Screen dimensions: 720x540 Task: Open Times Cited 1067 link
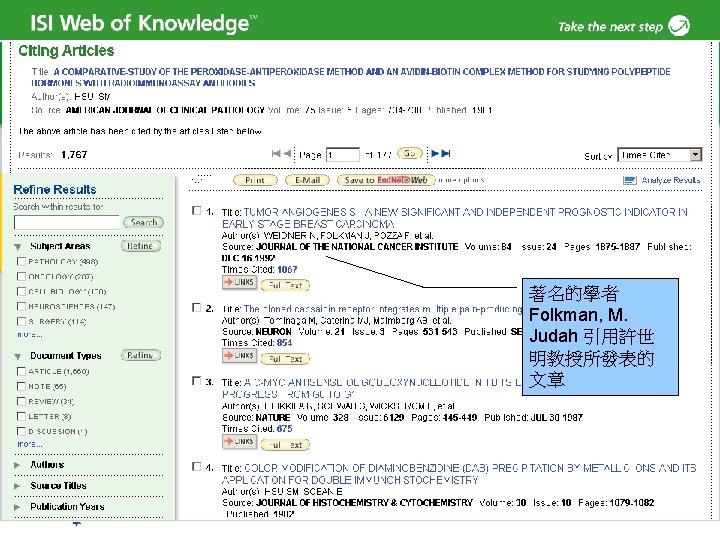coord(287,270)
